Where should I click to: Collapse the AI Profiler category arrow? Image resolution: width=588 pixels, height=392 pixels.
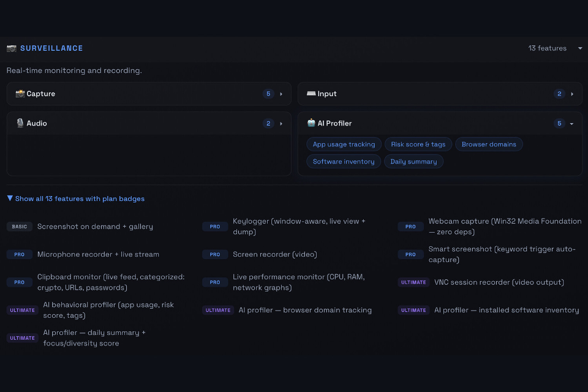(x=571, y=124)
